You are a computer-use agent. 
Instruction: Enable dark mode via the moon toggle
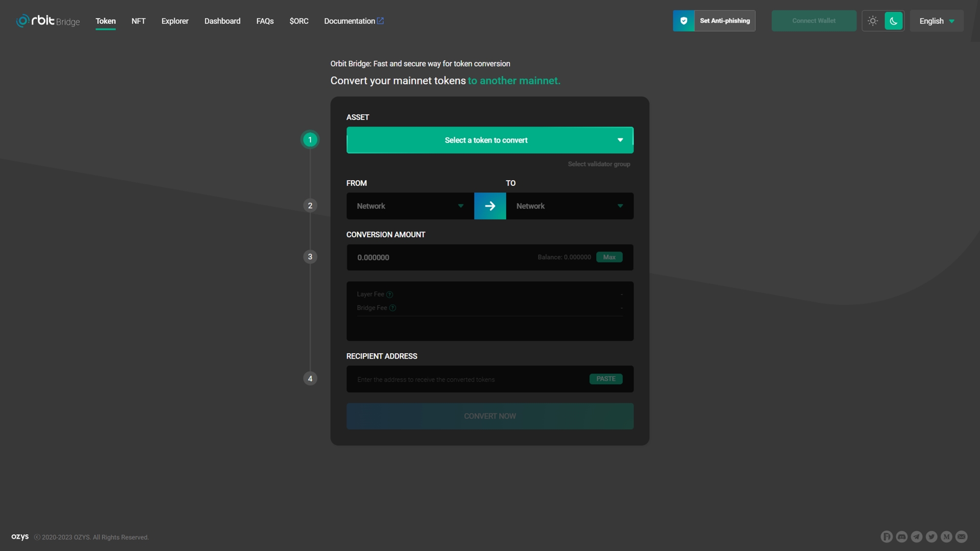pyautogui.click(x=893, y=21)
